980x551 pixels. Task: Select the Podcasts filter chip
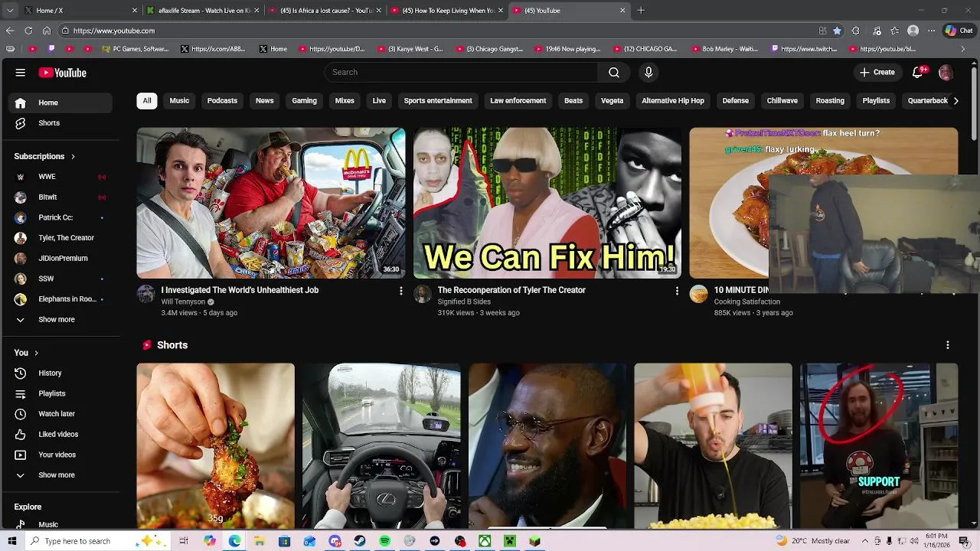pos(222,100)
